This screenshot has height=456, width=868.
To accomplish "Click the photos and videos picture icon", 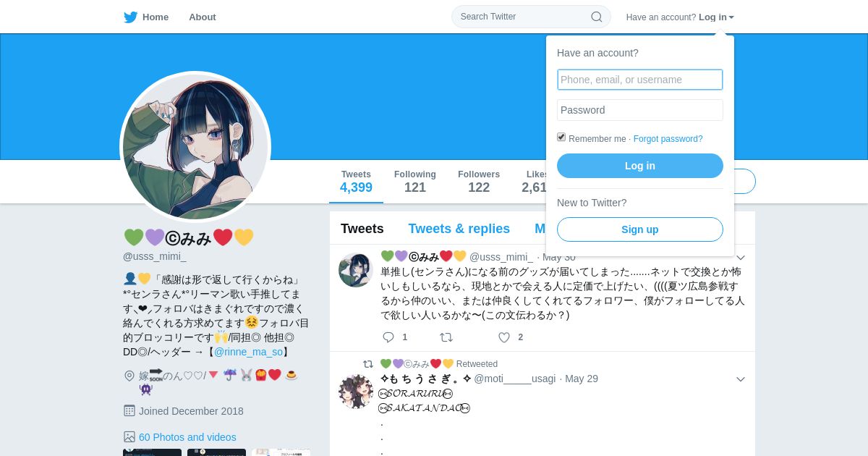I will coord(129,437).
